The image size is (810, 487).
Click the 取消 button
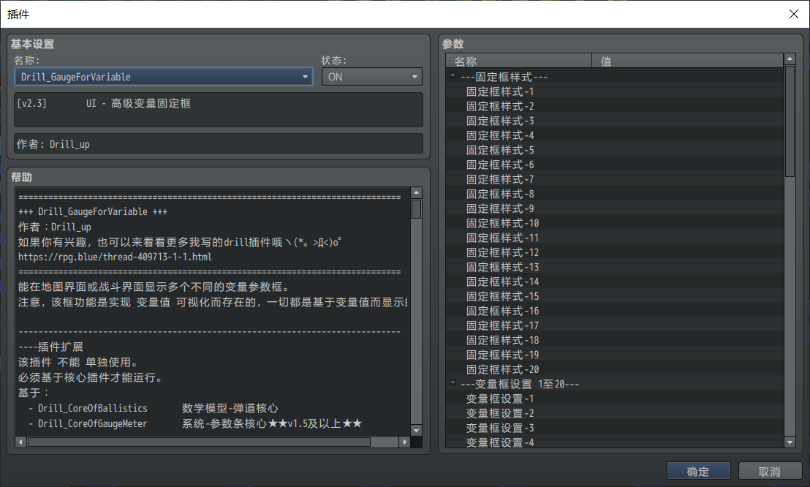(769, 471)
